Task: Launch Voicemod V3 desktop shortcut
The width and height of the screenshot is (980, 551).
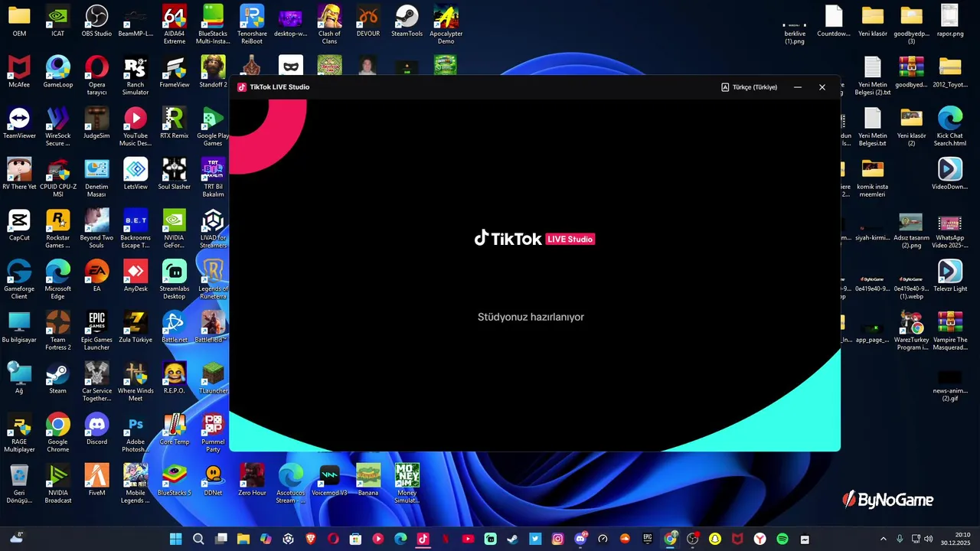Action: [329, 481]
